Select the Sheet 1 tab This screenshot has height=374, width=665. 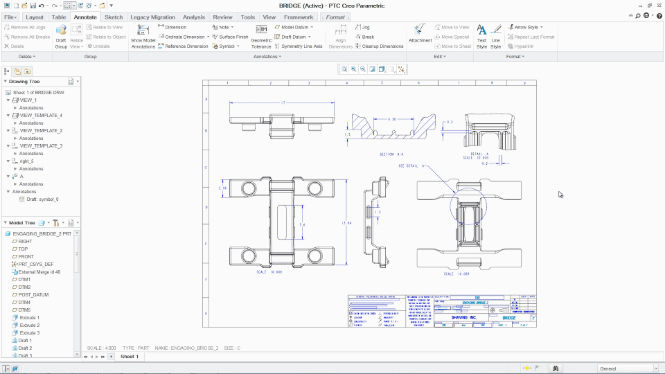(x=129, y=357)
